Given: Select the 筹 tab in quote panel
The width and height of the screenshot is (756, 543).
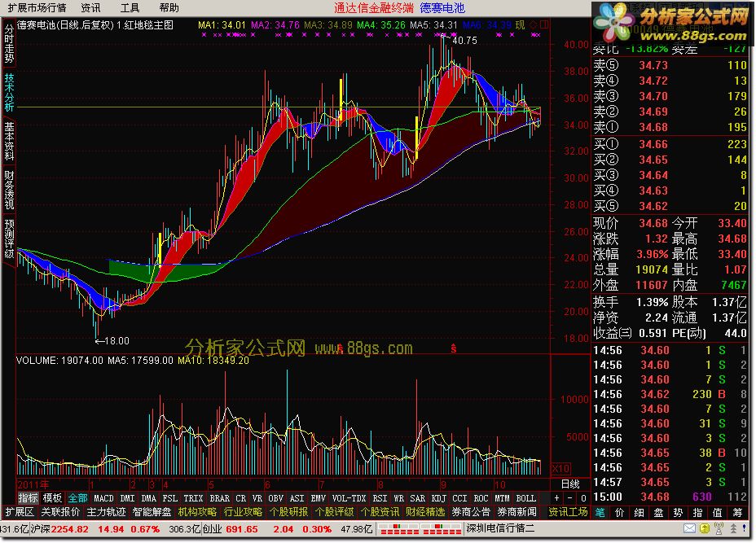Looking at the screenshot, I should (738, 513).
